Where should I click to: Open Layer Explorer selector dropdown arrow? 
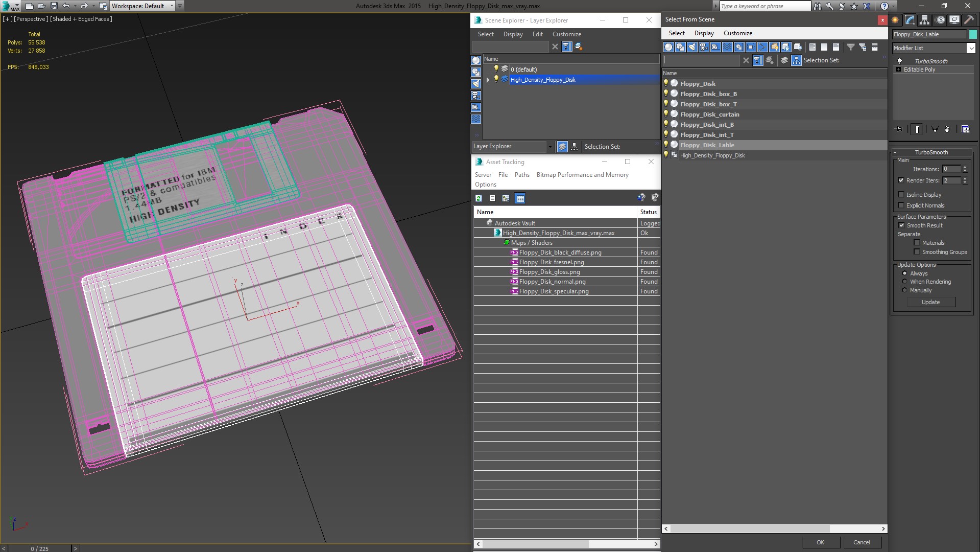click(x=549, y=147)
